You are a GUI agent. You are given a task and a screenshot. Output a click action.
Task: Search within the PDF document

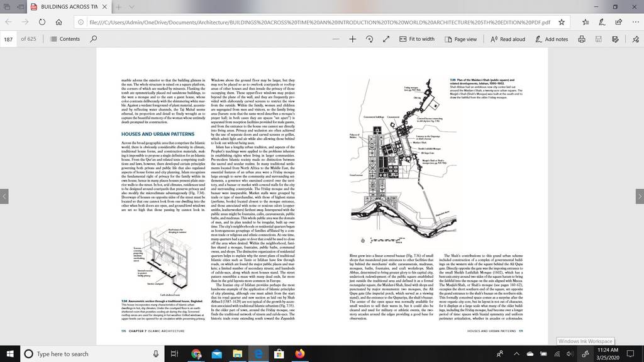coord(94,39)
